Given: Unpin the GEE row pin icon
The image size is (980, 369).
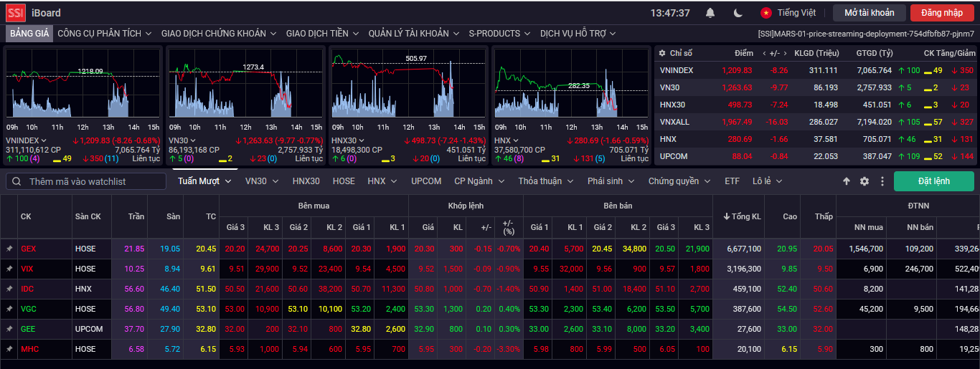Looking at the screenshot, I should (9, 329).
